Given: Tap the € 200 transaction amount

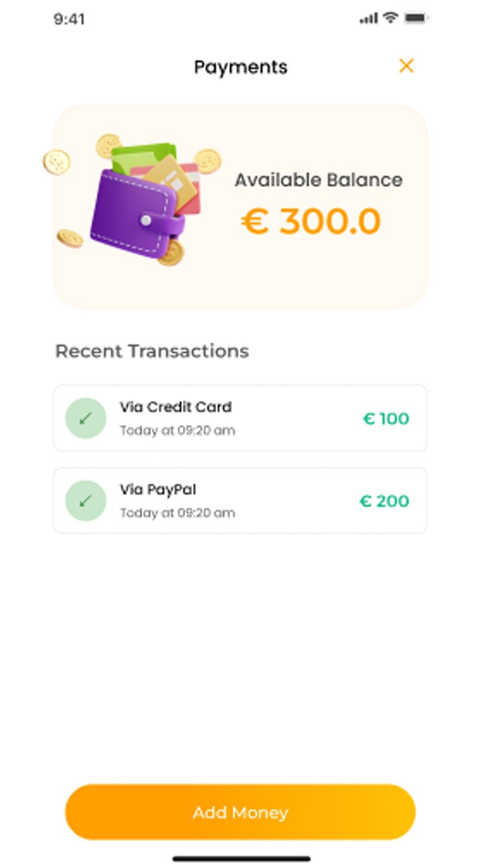Looking at the screenshot, I should click(385, 501).
